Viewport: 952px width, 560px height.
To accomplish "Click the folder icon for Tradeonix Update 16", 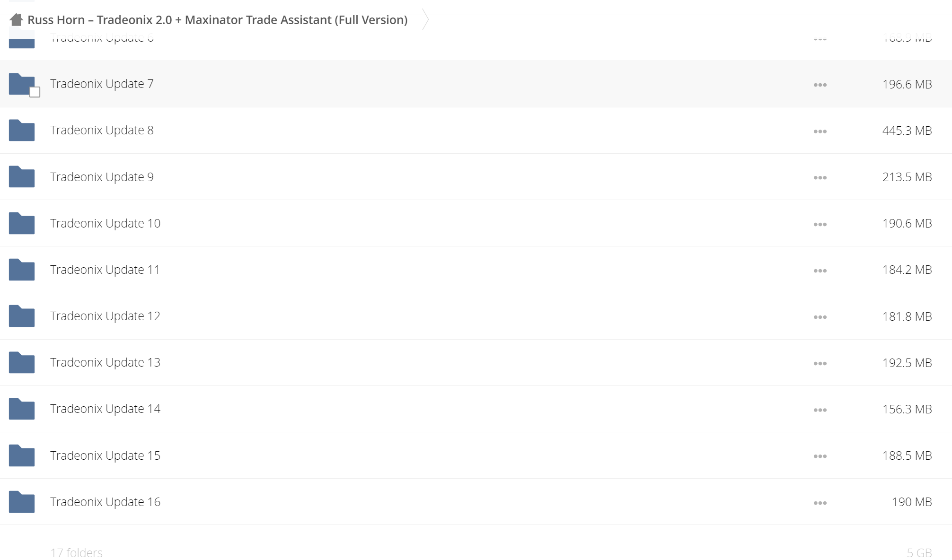I will pyautogui.click(x=22, y=502).
